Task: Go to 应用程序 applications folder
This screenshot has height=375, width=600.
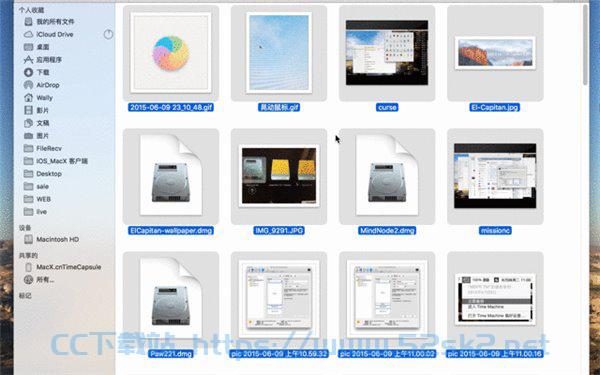Action: pos(49,60)
